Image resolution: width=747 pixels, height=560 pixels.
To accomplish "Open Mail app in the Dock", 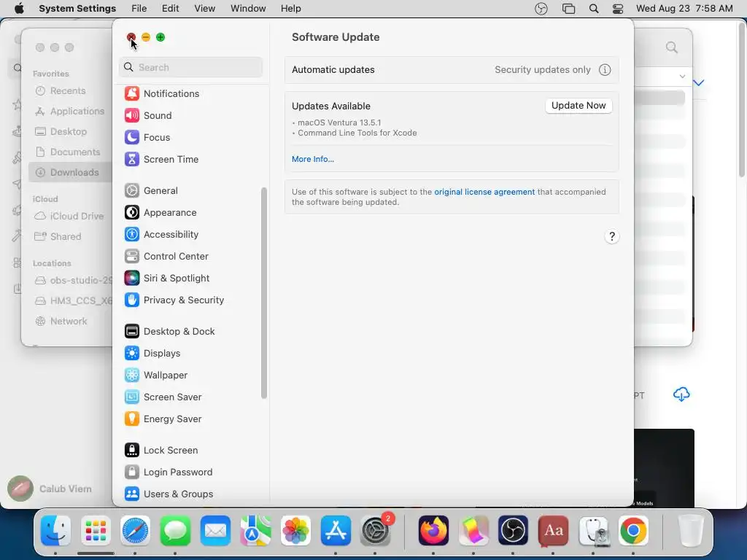I will (x=215, y=531).
